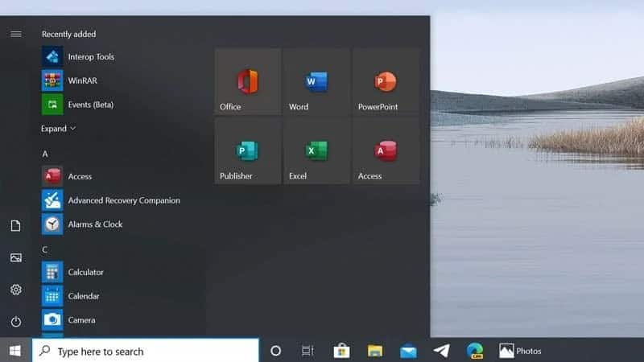Open the PowerPoint tile

click(x=386, y=81)
